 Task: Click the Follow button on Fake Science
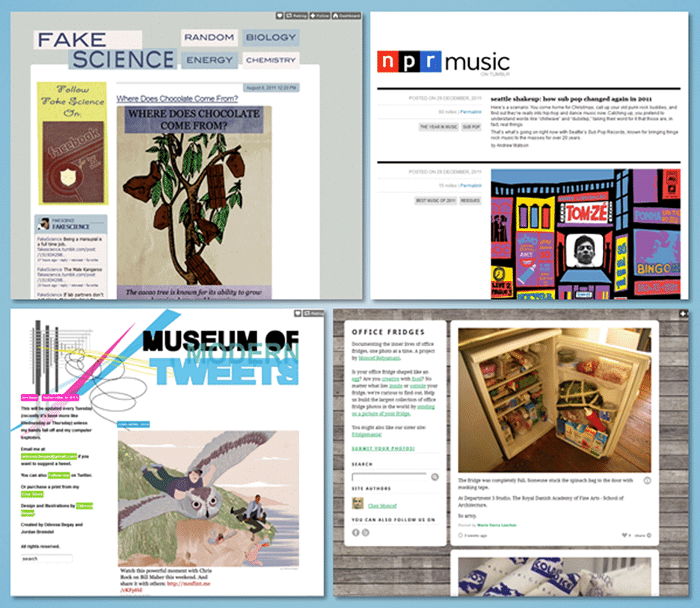(319, 15)
